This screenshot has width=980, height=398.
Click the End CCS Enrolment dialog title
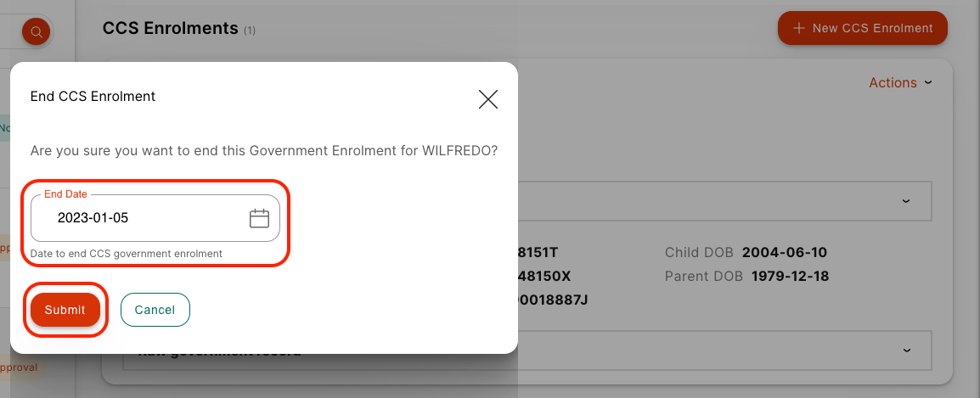coord(93,96)
